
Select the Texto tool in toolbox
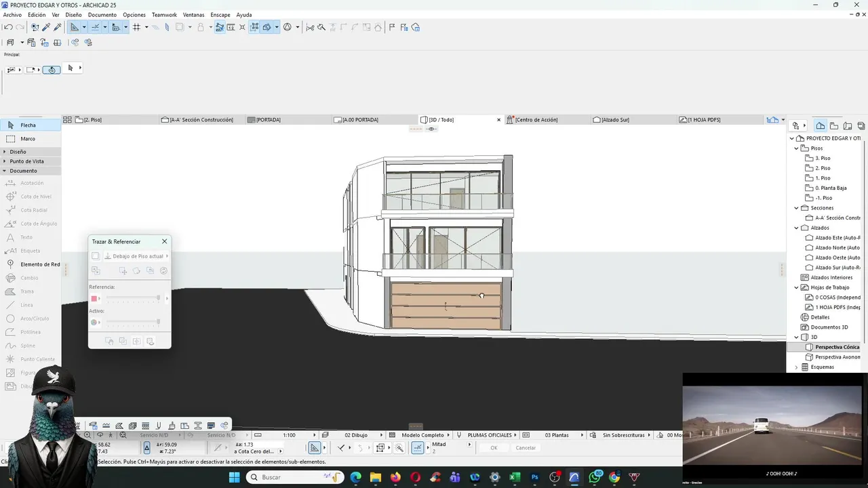(31, 237)
